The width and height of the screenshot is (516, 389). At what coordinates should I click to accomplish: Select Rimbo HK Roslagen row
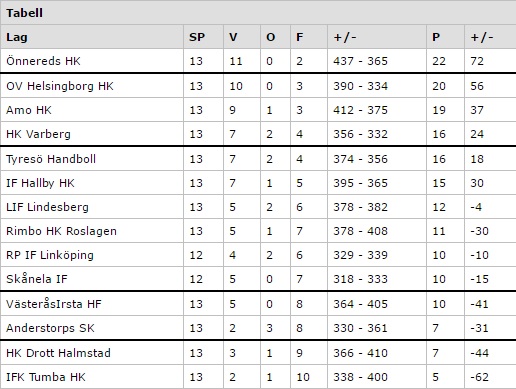pyautogui.click(x=258, y=231)
